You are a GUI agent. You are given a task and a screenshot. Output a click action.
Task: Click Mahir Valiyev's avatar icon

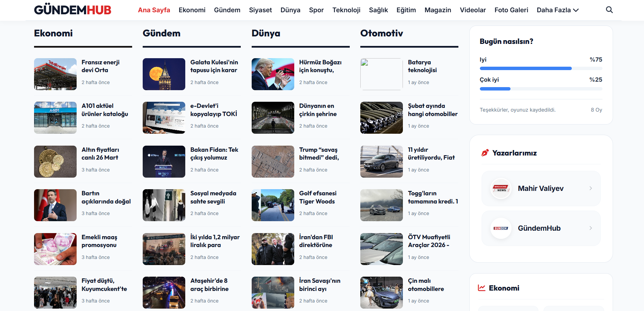tap(501, 189)
